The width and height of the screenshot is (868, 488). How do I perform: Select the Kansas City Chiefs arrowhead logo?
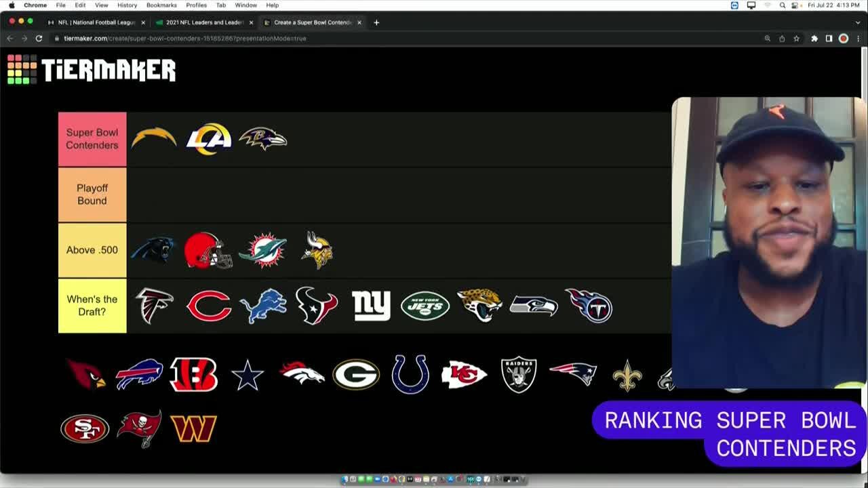[465, 375]
